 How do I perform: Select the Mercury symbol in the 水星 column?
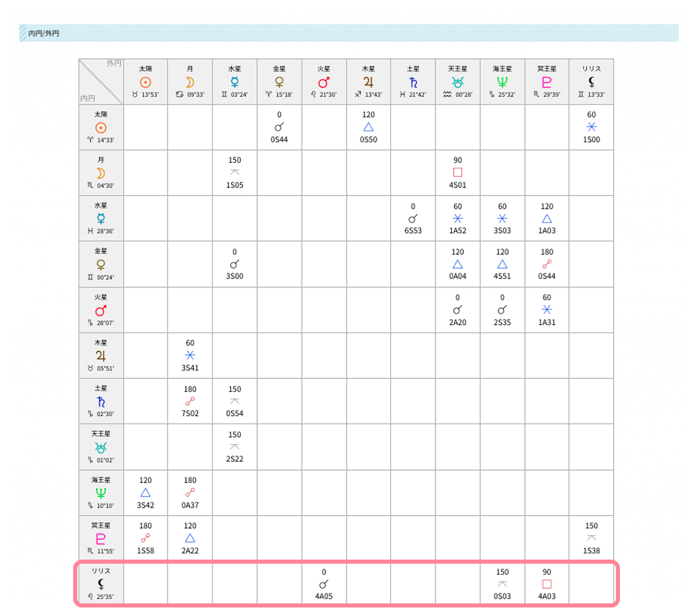(234, 82)
